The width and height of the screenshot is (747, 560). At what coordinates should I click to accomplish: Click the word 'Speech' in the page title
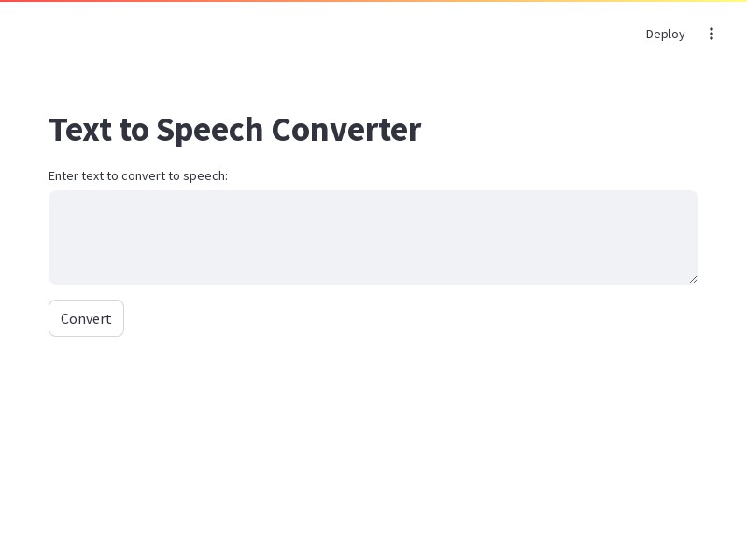[209, 131]
